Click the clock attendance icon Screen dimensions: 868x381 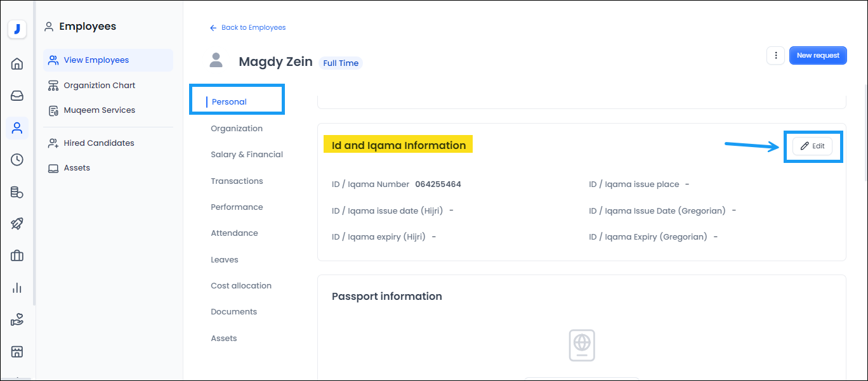pyautogui.click(x=17, y=160)
